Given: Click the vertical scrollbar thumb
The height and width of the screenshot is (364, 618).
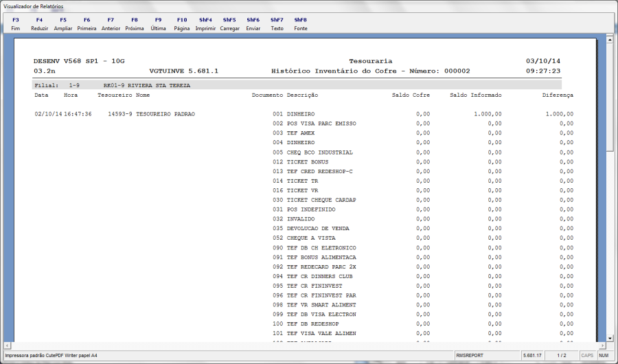Looking at the screenshot, I should tap(610, 97).
